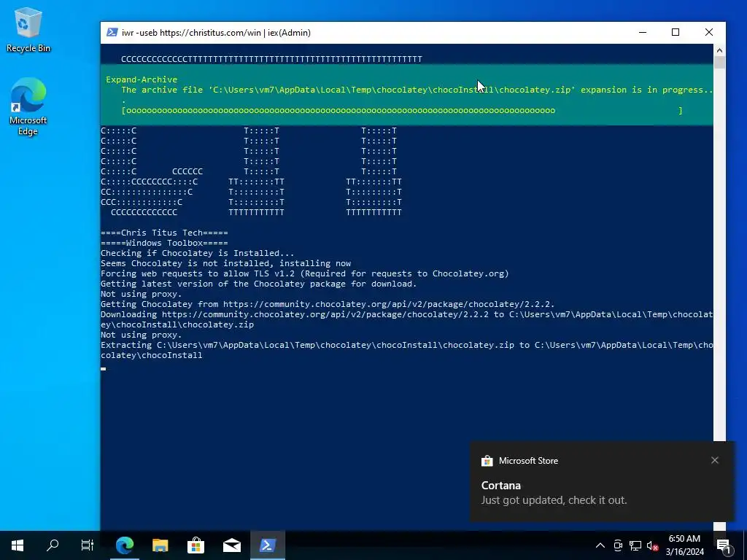Click the window title 'iwr -useb https://christitus.com/win'
Screen dimensions: 747x560
(x=216, y=32)
